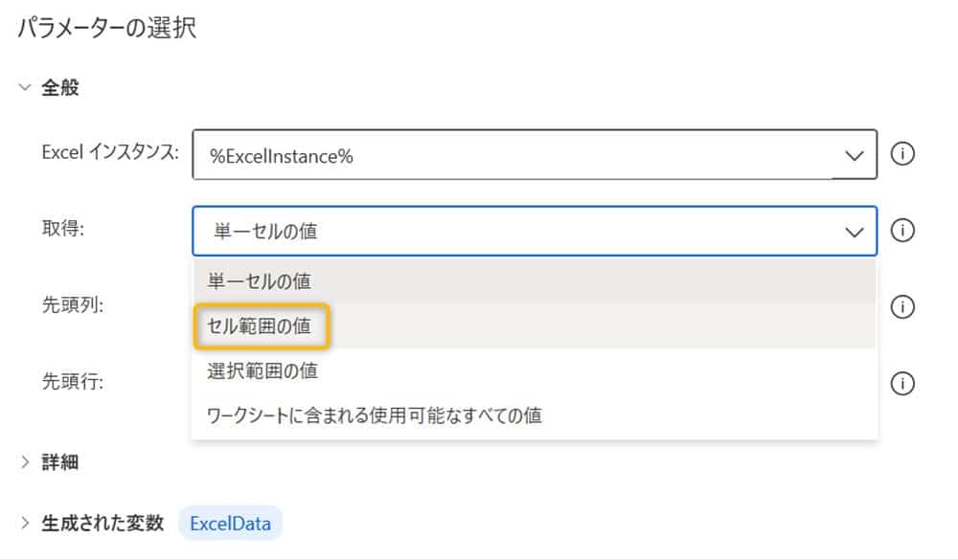
Task: Collapse the 取得 dropdown using its chevron
Action: [852, 232]
